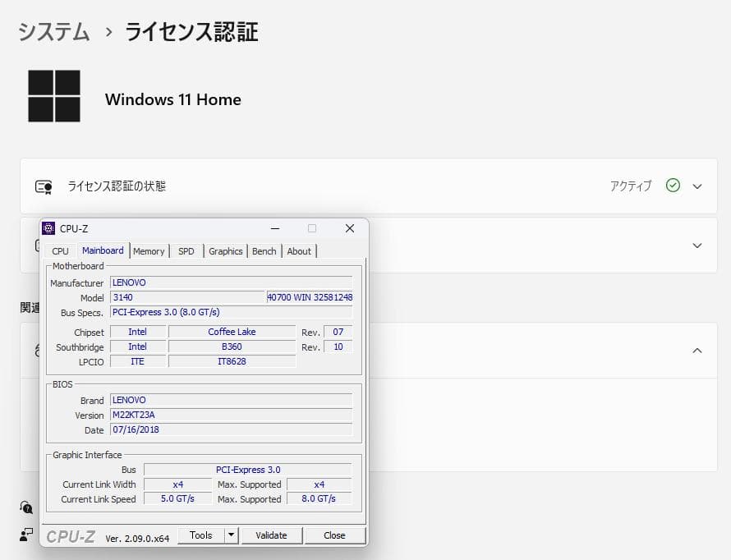
Task: Switch to the Graphics tab
Action: click(225, 250)
